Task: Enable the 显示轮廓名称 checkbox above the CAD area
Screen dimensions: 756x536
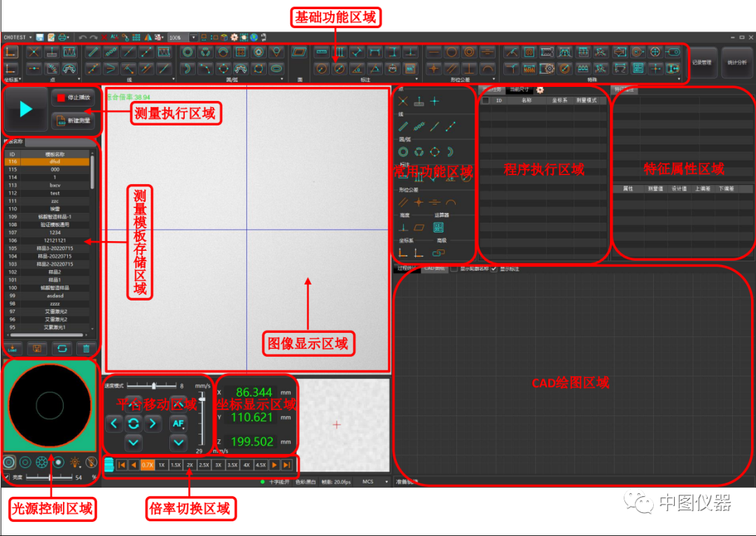Action: pos(453,270)
